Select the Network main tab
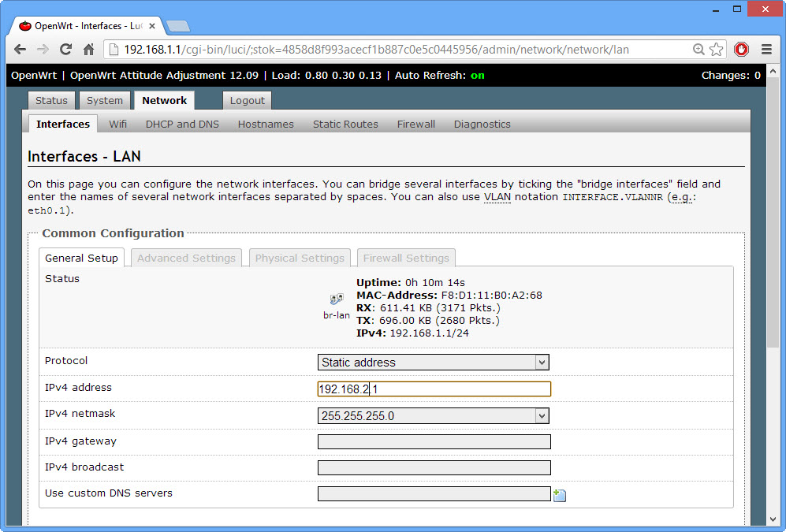The image size is (786, 532). (x=165, y=101)
